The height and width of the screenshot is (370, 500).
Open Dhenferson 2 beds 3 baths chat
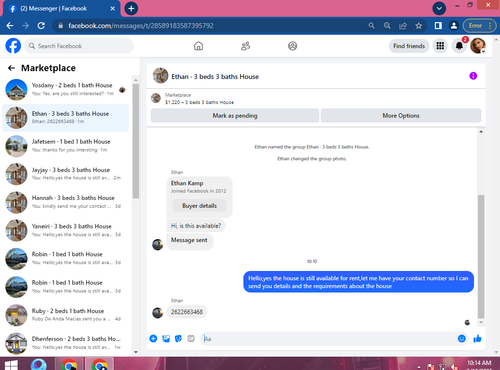[65, 343]
